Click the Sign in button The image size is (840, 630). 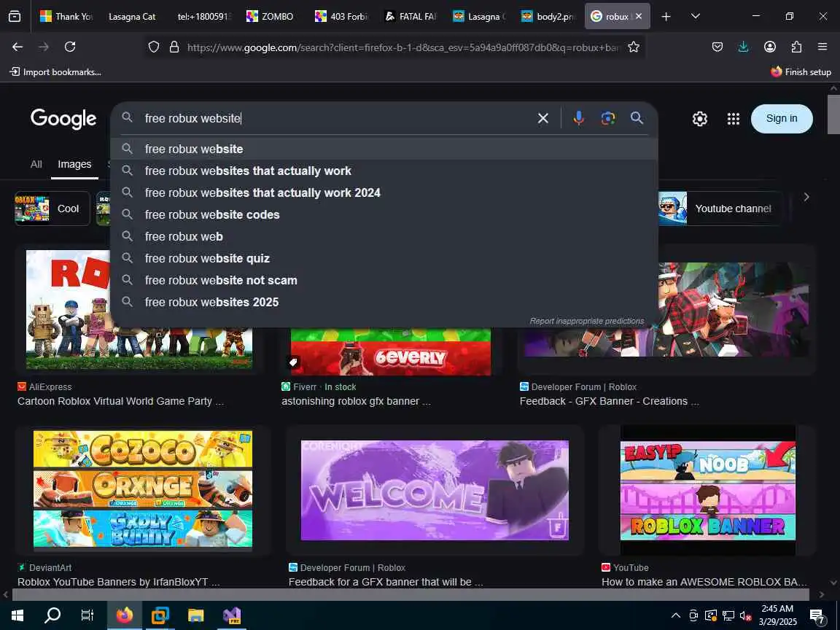pyautogui.click(x=782, y=119)
